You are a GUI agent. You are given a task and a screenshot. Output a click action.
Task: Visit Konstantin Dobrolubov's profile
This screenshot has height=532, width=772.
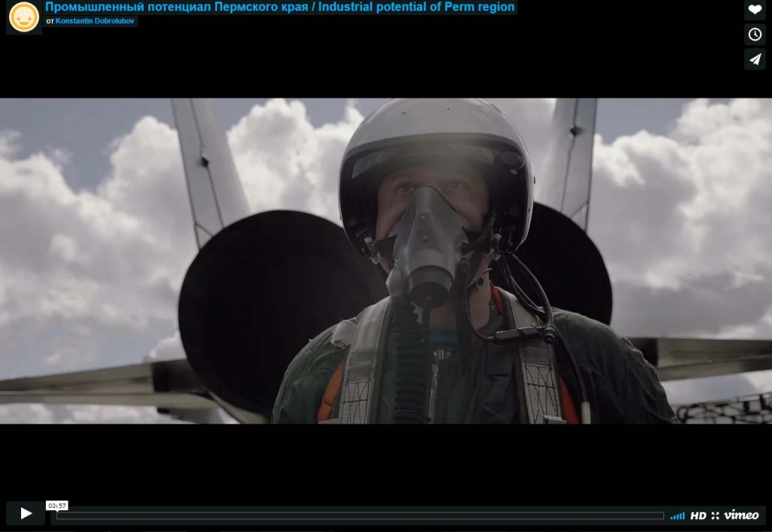tap(94, 21)
